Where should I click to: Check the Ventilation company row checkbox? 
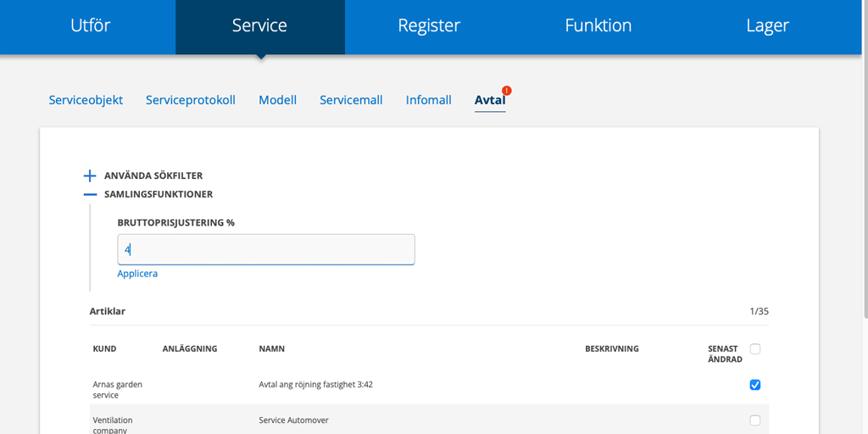click(x=755, y=420)
